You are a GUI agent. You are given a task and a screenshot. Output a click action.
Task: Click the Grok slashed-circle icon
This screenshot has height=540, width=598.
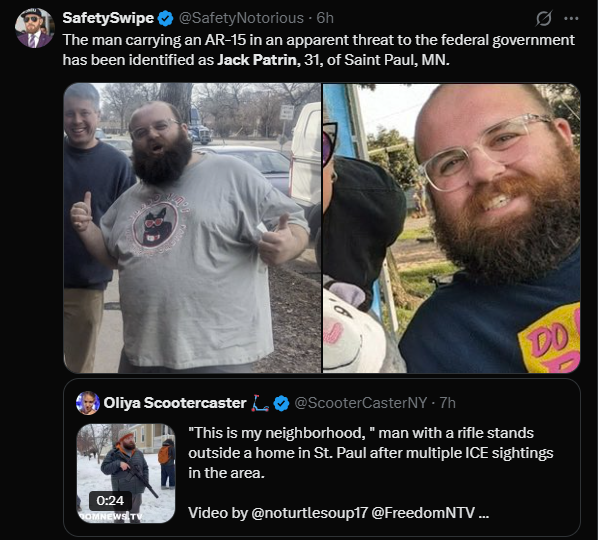[x=543, y=18]
